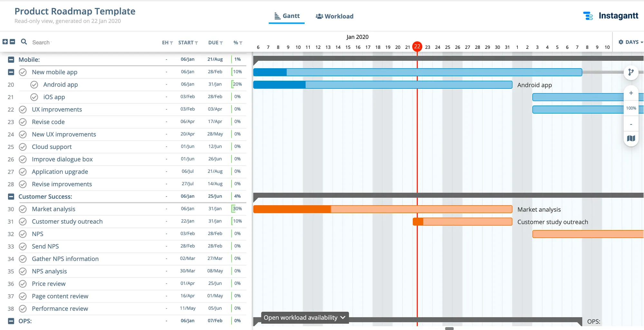This screenshot has width=644, height=330.
Task: Collapse the Customer Success section
Action: pyautogui.click(x=11, y=196)
